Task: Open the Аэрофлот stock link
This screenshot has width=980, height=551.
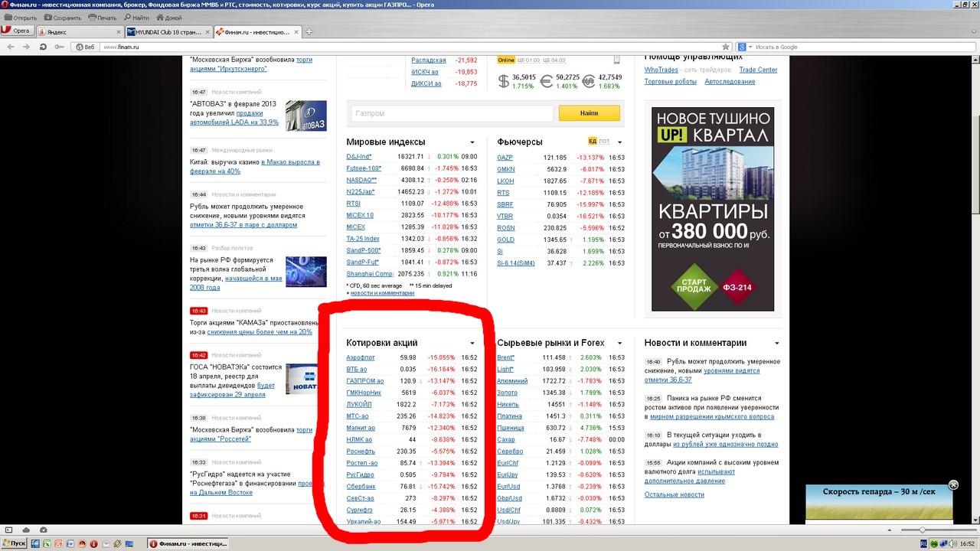Action: click(360, 357)
